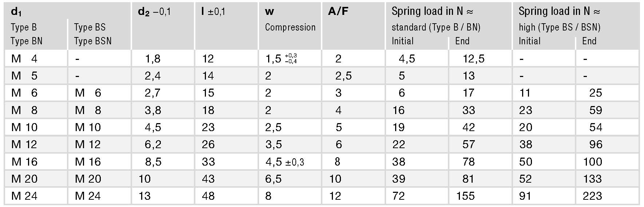The width and height of the screenshot is (644, 207).
Task: Select the A/F value 2,5
Action: pos(343,76)
